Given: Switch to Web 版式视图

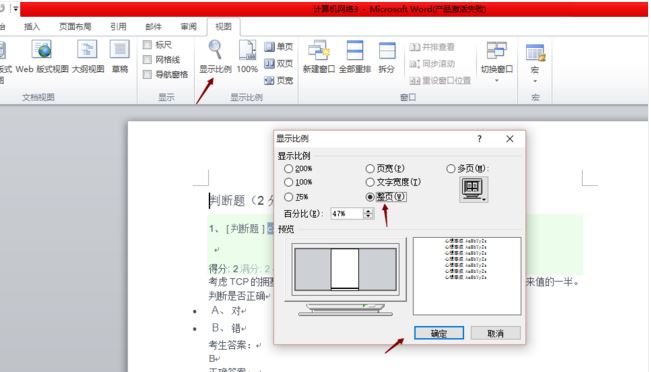Looking at the screenshot, I should [x=42, y=57].
